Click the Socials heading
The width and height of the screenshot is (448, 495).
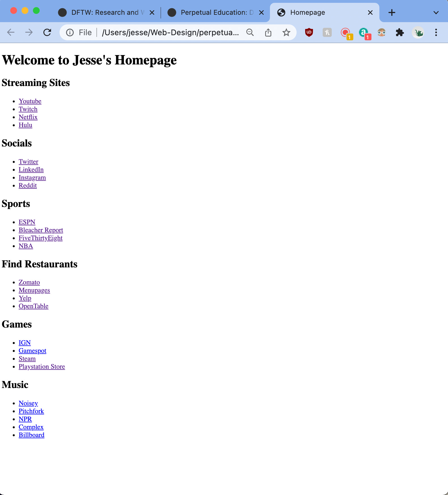(17, 143)
